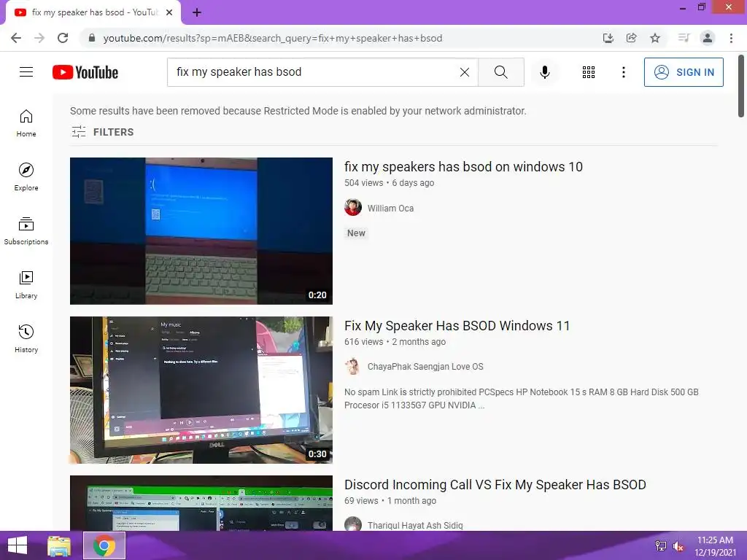This screenshot has height=560, width=747.
Task: Visit William Oca channel
Action: coord(390,208)
